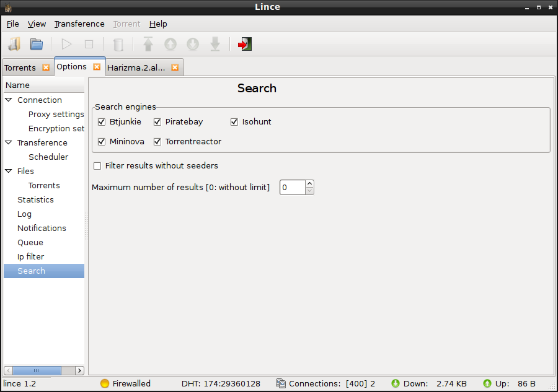
Task: Click the move-to-bottom arrow toolbar icon
Action: click(x=215, y=45)
